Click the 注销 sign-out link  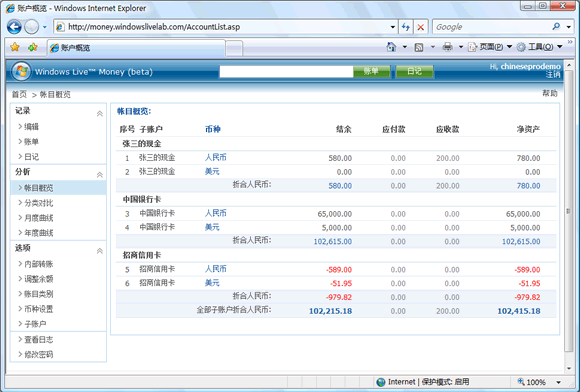(x=553, y=75)
